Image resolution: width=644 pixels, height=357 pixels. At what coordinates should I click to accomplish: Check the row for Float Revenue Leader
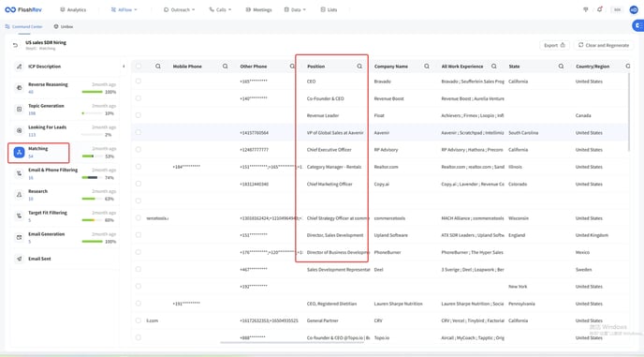pos(139,115)
